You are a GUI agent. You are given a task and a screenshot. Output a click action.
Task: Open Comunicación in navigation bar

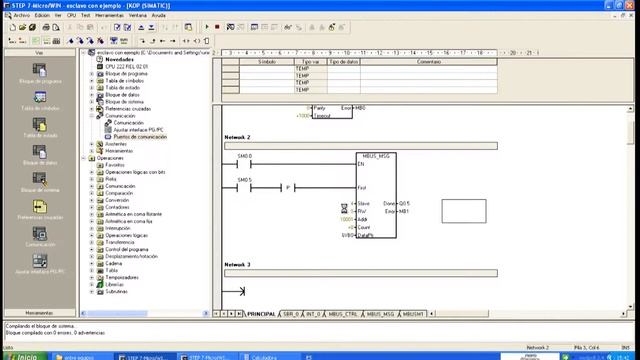40,237
